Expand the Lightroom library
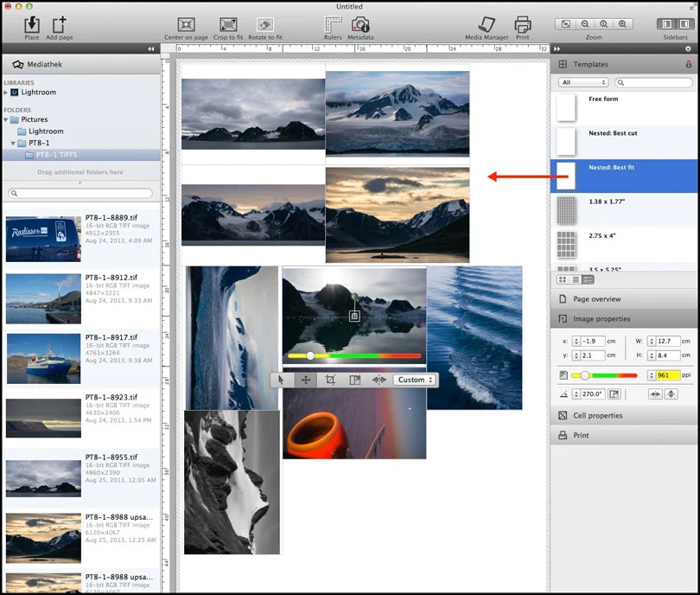The width and height of the screenshot is (700, 595). 6,93
